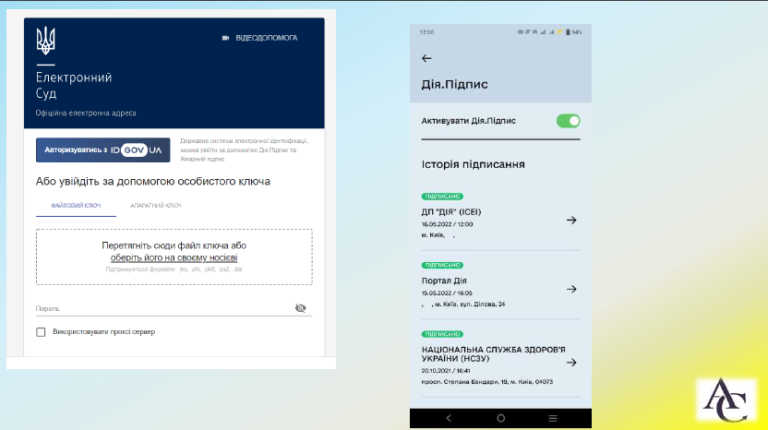Click the 'Дія.Підпис' screen title
Image resolution: width=768 pixels, height=430 pixels.
pyautogui.click(x=455, y=84)
